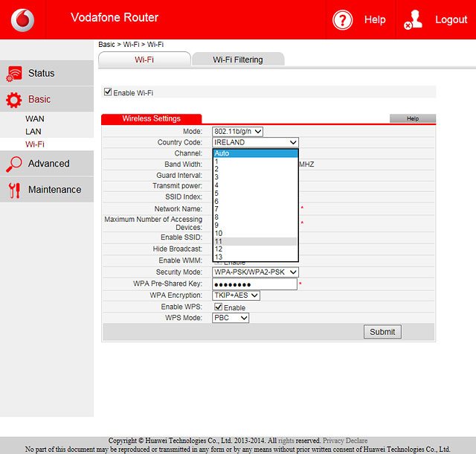This screenshot has height=454, width=476.
Task: Switch to the Wi-Fi Filtering tab
Action: pos(237,60)
